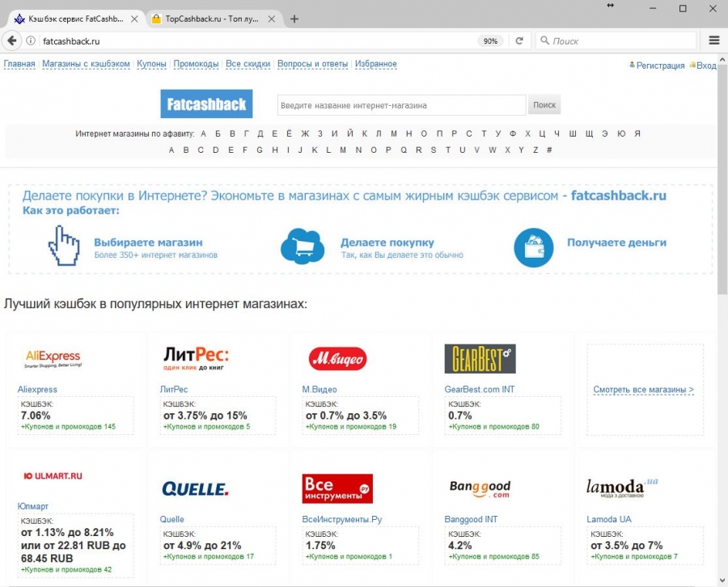Screen dimensions: 728x587
Task: Click the browser search box
Action: (616, 41)
